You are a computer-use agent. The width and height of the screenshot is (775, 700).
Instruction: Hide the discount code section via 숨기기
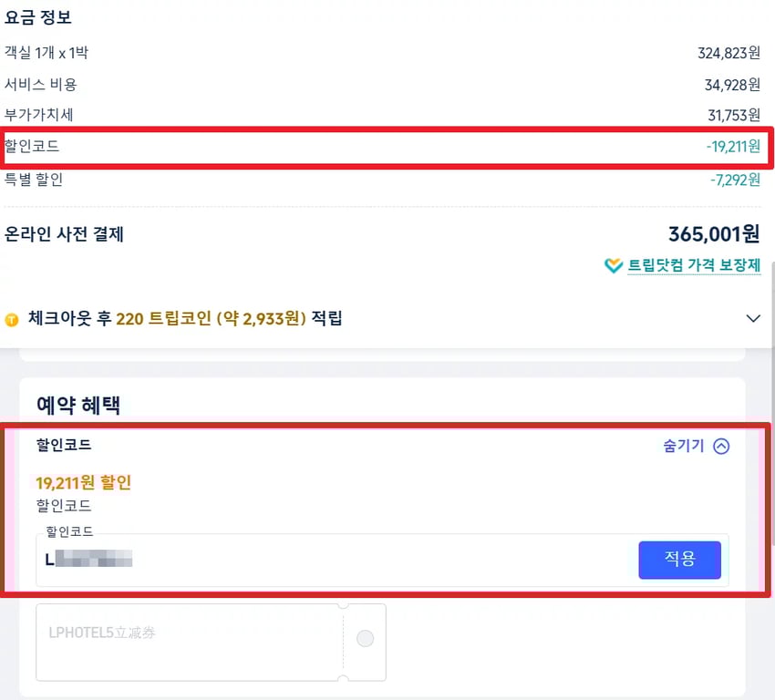click(x=684, y=447)
